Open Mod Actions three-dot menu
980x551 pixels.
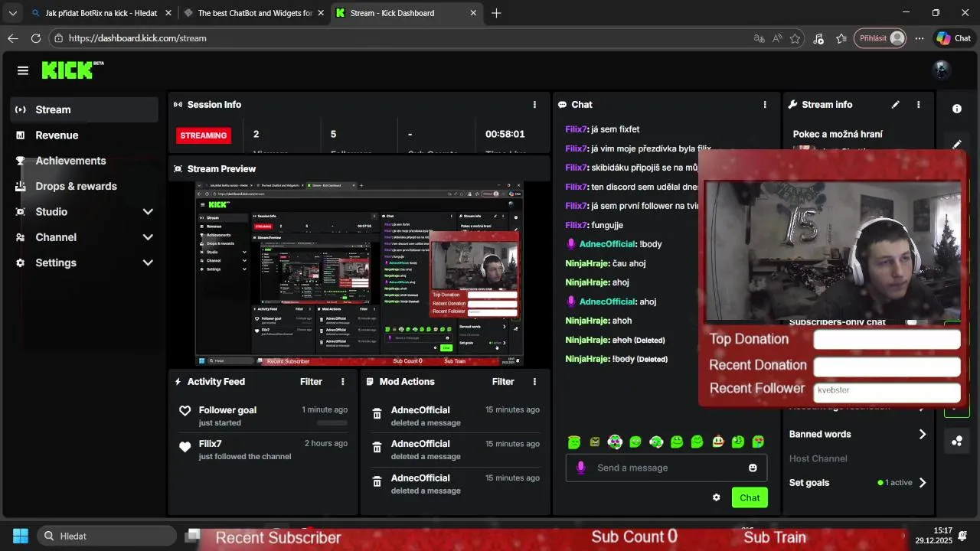(x=534, y=382)
